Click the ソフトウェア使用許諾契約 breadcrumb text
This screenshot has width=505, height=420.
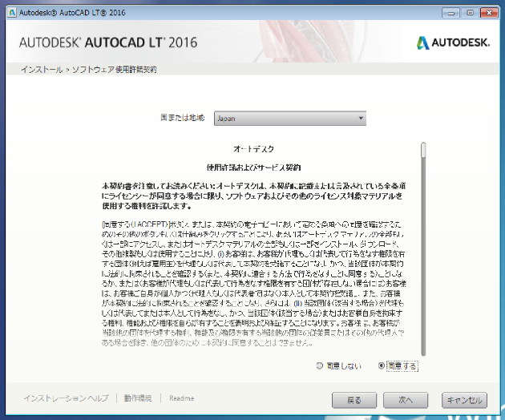114,70
